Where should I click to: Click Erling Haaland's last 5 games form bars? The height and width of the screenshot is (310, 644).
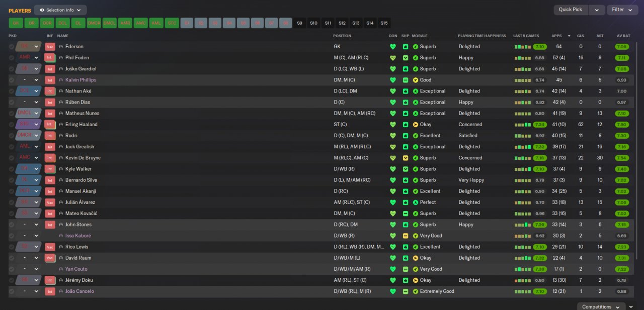pyautogui.click(x=522, y=125)
